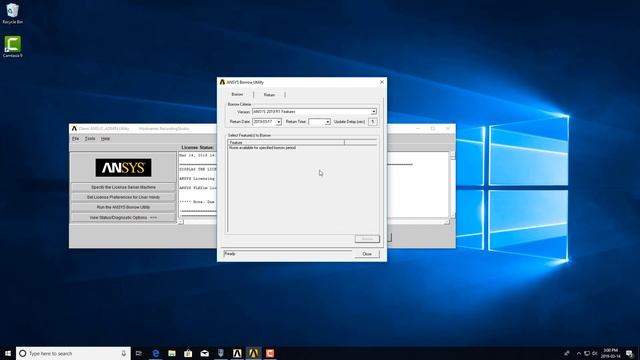Image resolution: width=640 pixels, height=360 pixels.
Task: Expand the Return Date dropdown
Action: point(278,122)
